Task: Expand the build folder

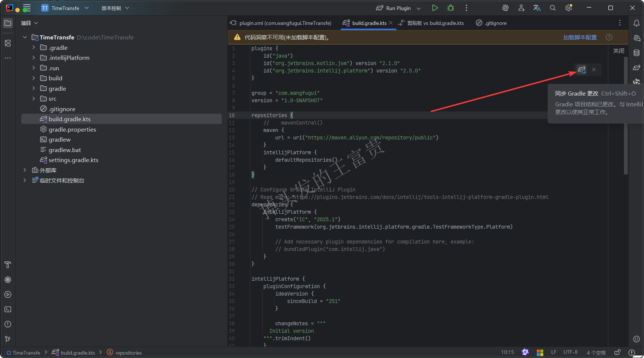Action: pyautogui.click(x=34, y=78)
